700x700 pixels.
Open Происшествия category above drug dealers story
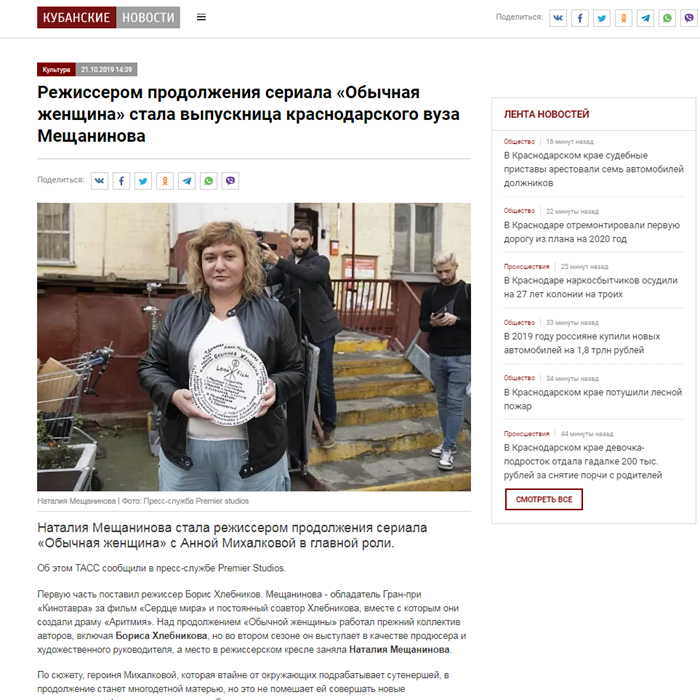pyautogui.click(x=526, y=267)
